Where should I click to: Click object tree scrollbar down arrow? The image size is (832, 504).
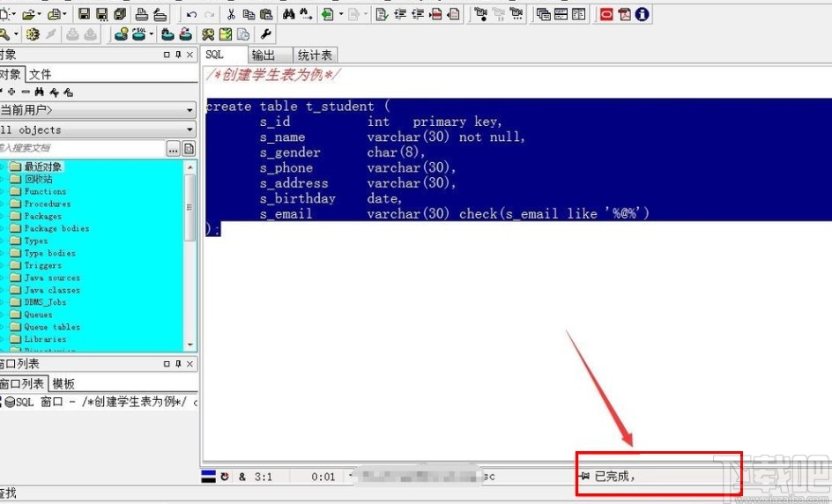point(190,345)
